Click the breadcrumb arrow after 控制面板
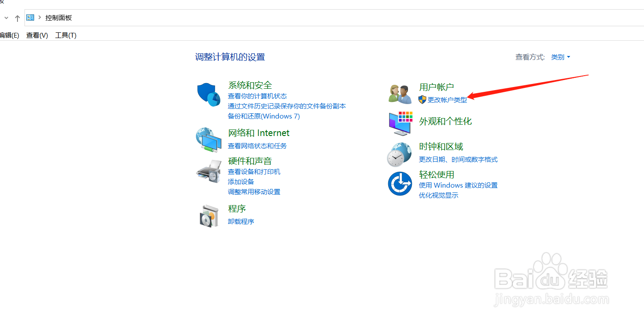 tap(39, 18)
